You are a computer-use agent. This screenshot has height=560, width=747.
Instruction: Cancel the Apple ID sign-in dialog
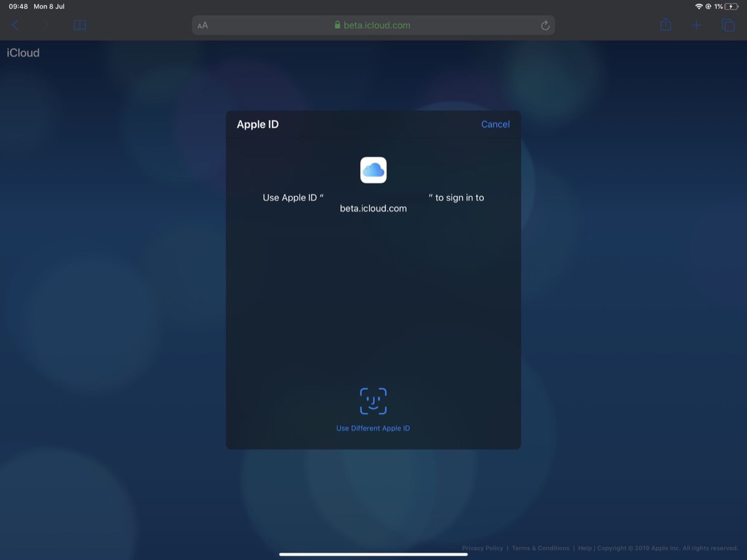495,124
